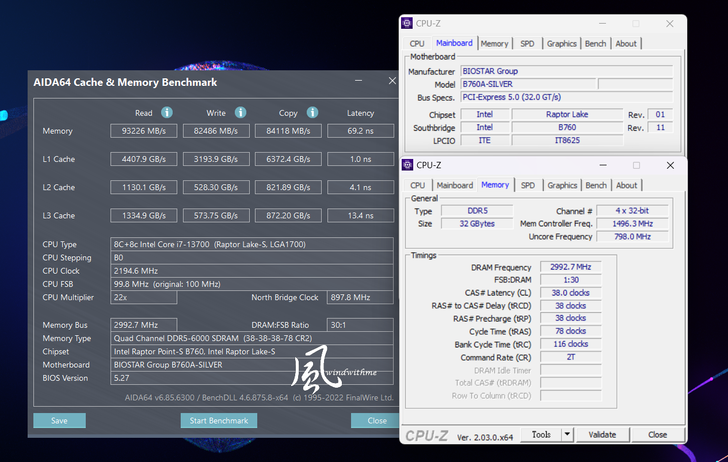Viewport: 728px width, 462px height.
Task: Click the CPU-Z icon in the Memory window title bar
Action: [408, 165]
